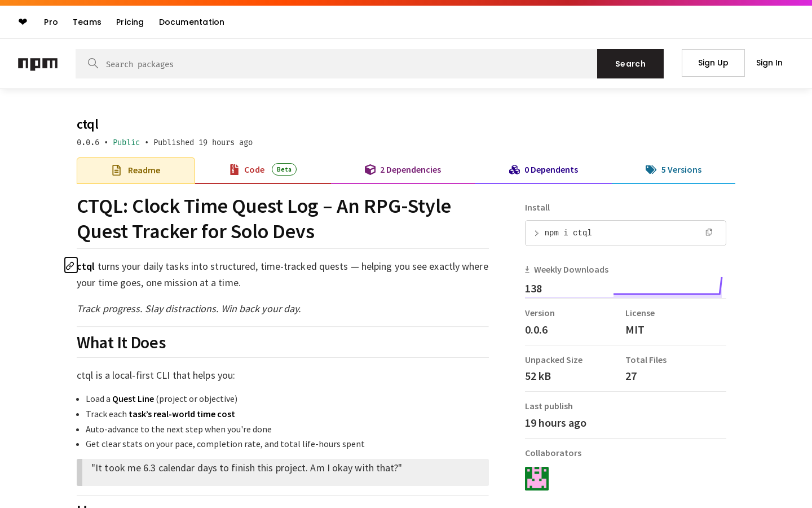Switch to the Code tab
Image resolution: width=812 pixels, height=508 pixels.
coord(263,170)
